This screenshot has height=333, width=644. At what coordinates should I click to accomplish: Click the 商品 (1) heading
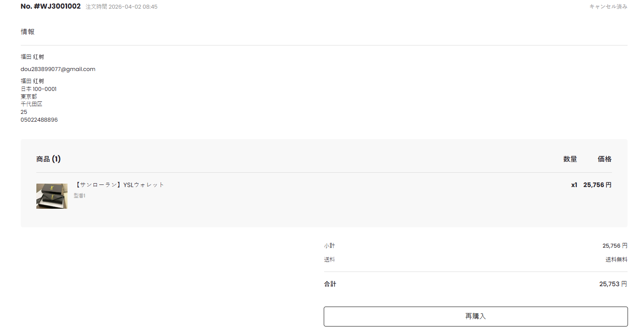point(48,159)
